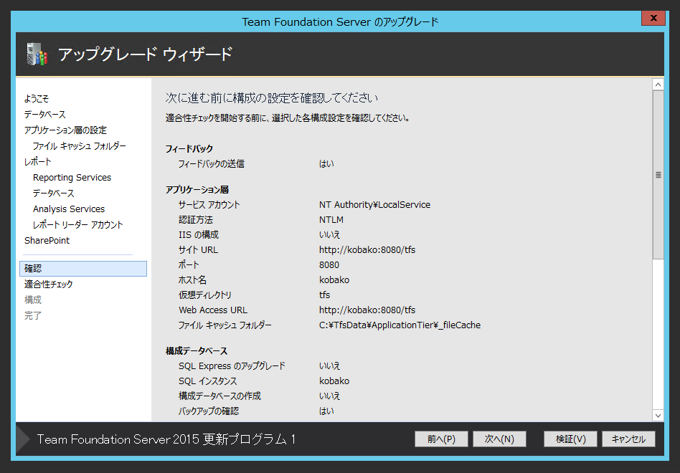
Task: Click SQL インスタンス value kobako
Action: tap(334, 381)
